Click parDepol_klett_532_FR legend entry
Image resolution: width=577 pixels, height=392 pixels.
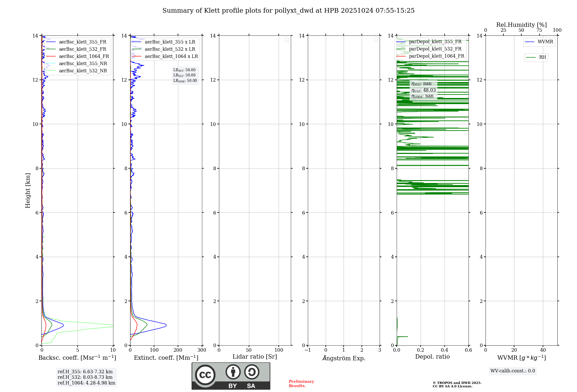(x=435, y=49)
